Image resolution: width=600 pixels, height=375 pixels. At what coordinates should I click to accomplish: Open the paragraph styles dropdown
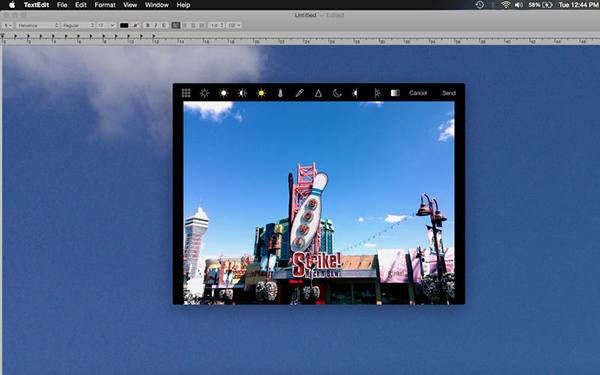(x=8, y=25)
